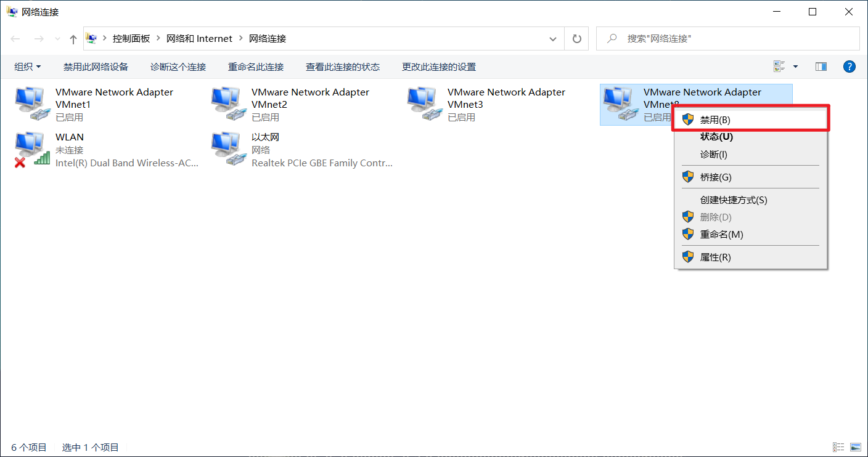The image size is (868, 457).
Task: Expand the address bar history dropdown
Action: 552,39
